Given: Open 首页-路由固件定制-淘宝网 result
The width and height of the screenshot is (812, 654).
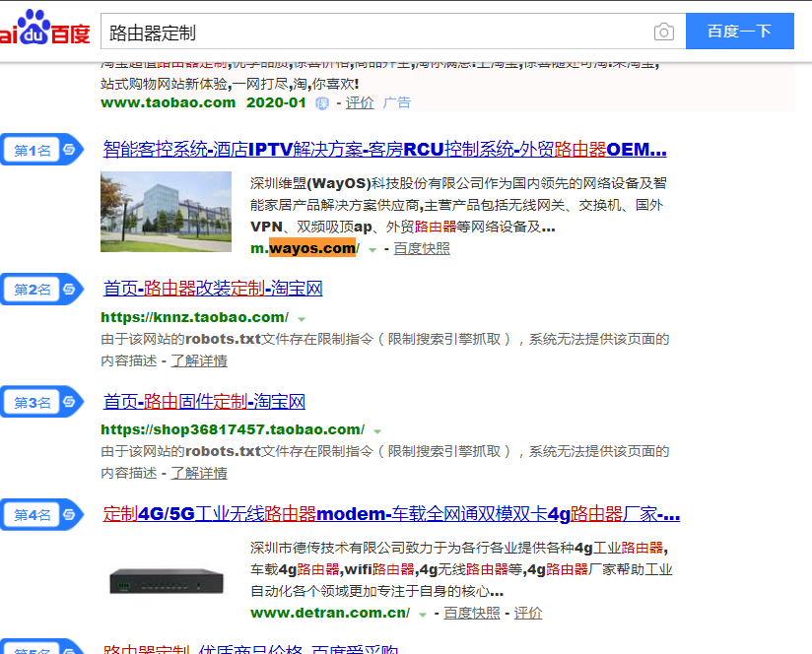Looking at the screenshot, I should (204, 402).
